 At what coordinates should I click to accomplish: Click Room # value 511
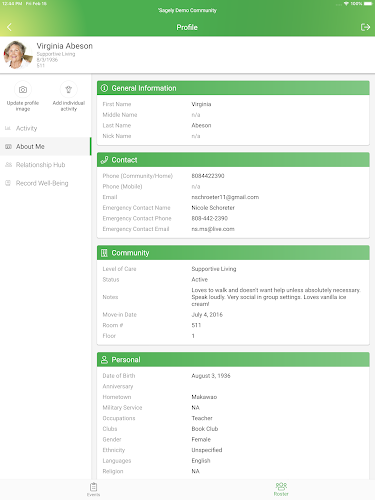(196, 325)
